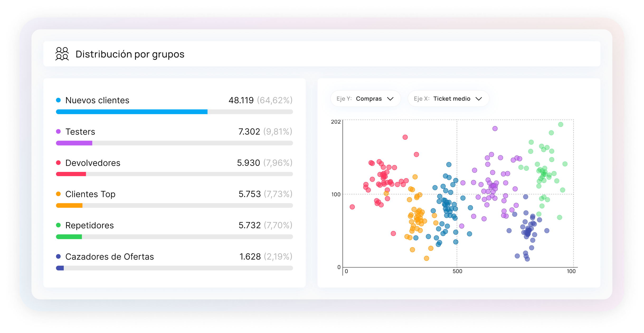Click the people group icon in header
This screenshot has width=644, height=333.
[62, 54]
